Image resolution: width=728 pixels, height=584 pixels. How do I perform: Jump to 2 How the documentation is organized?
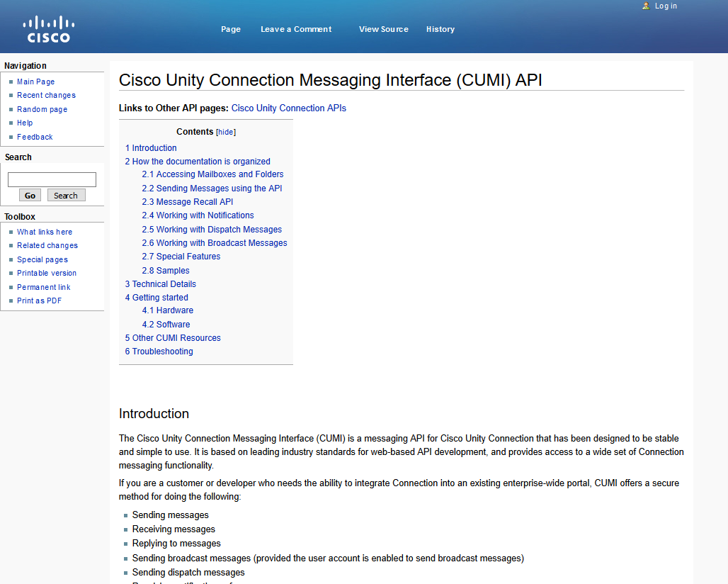pos(198,161)
